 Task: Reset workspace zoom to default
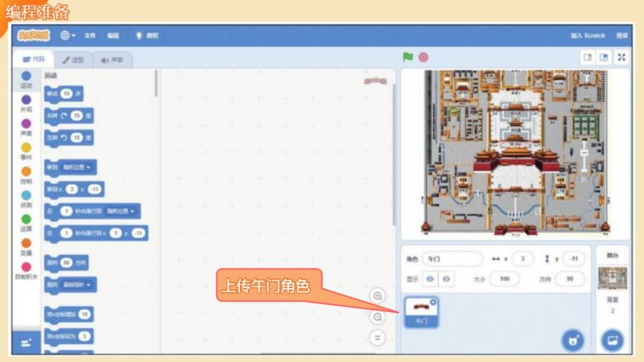click(378, 338)
